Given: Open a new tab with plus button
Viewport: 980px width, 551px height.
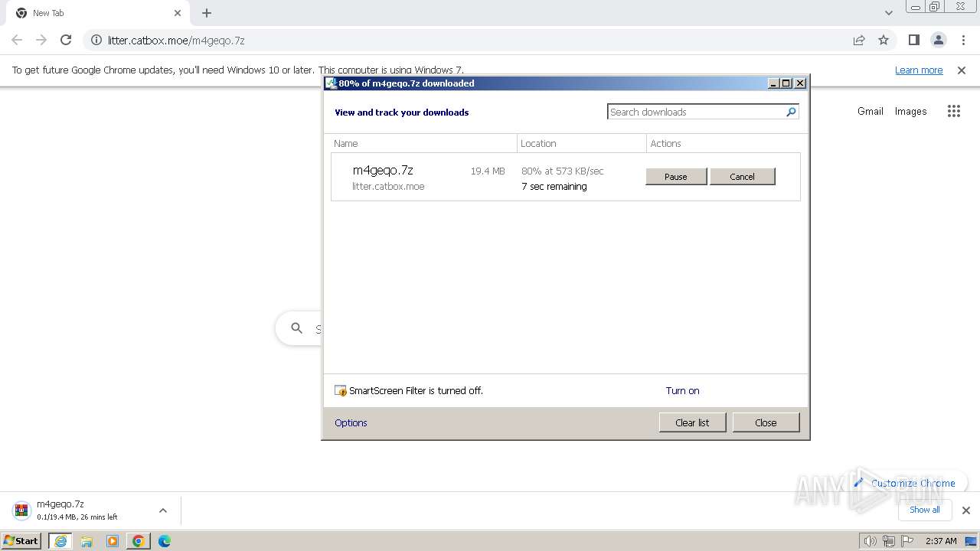Looking at the screenshot, I should point(207,13).
